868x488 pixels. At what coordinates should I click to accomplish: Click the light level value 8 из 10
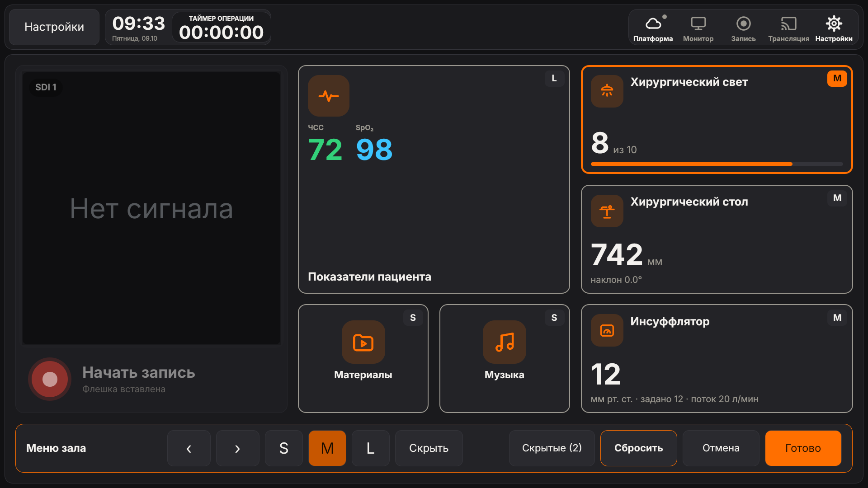tap(613, 144)
